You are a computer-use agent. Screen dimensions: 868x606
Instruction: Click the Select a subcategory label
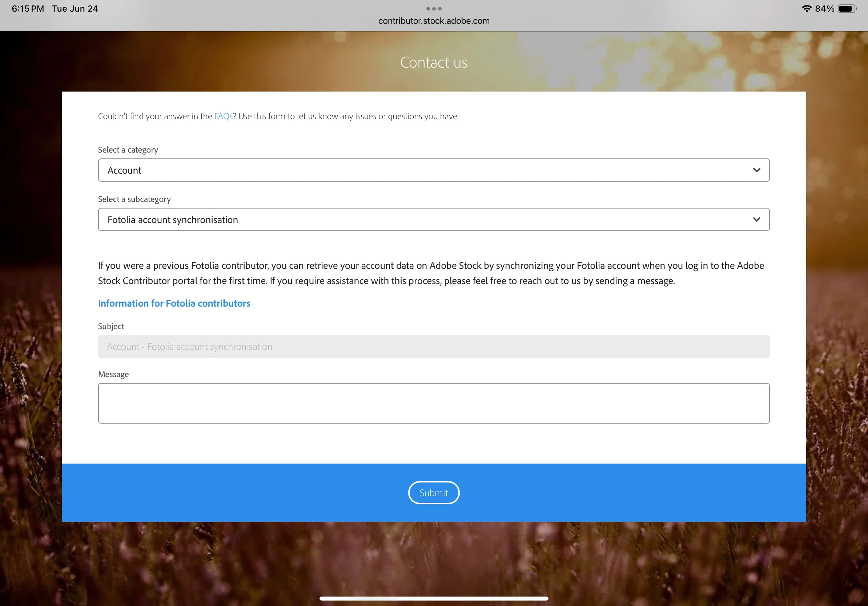click(134, 199)
